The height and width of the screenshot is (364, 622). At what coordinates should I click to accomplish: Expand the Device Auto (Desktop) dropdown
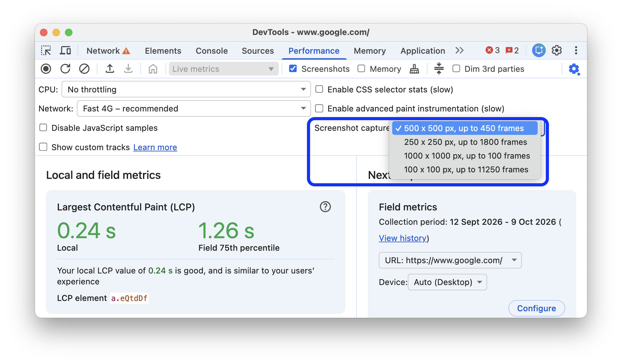click(x=447, y=282)
